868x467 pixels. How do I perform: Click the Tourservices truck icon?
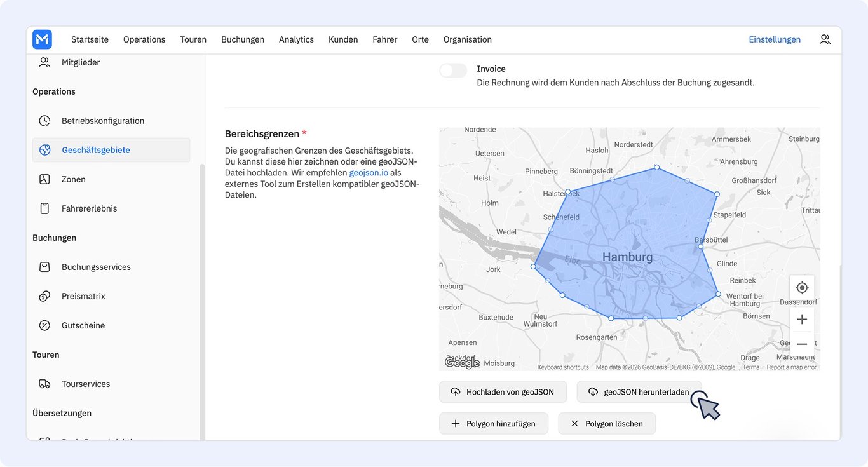point(44,384)
